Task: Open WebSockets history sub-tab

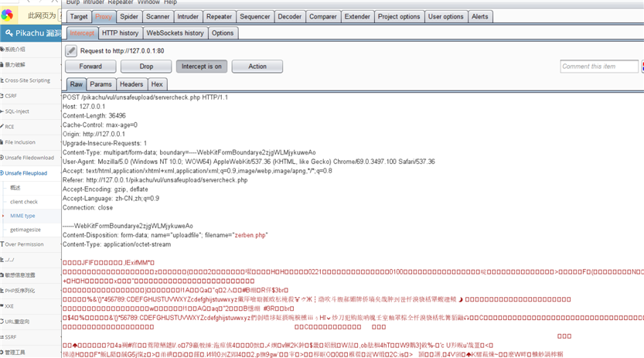Action: [175, 32]
